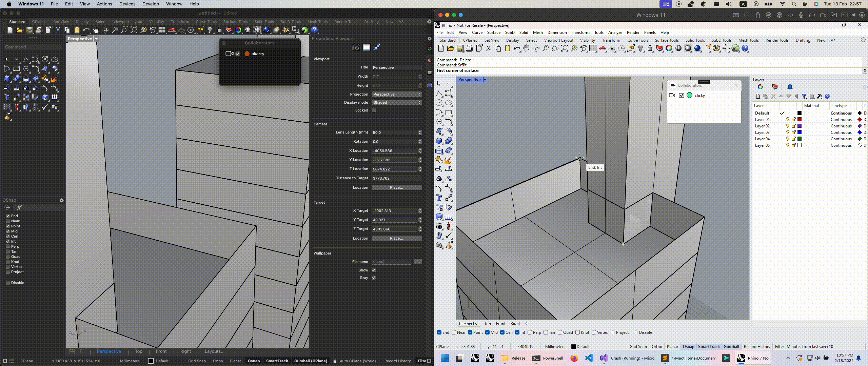Click the four-viewport layout icon in Mac Rhino toolbar
868x366 pixels.
coord(162,30)
